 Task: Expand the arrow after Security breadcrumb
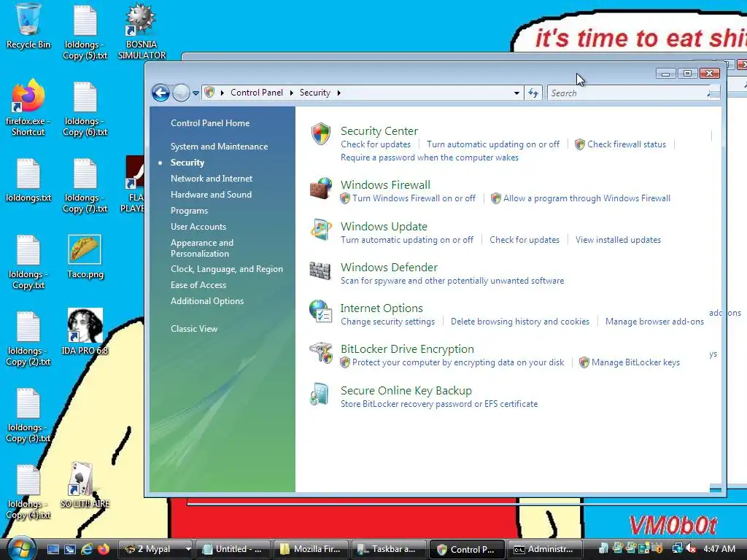pyautogui.click(x=338, y=93)
